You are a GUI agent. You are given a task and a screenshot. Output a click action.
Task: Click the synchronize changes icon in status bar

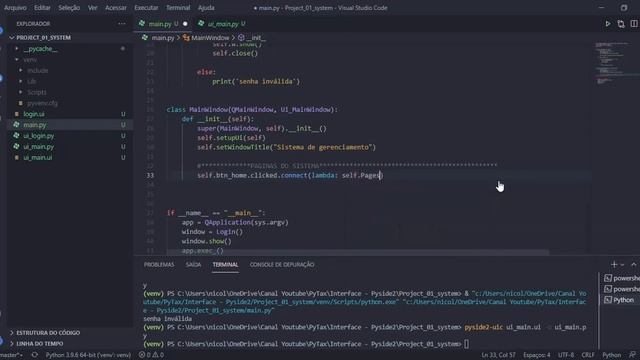[x=35, y=355]
